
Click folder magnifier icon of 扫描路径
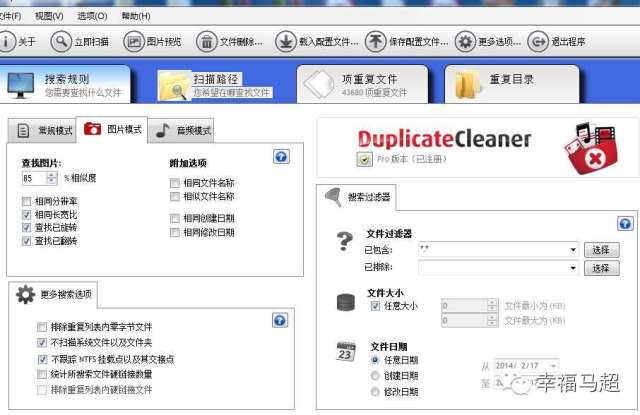click(174, 86)
